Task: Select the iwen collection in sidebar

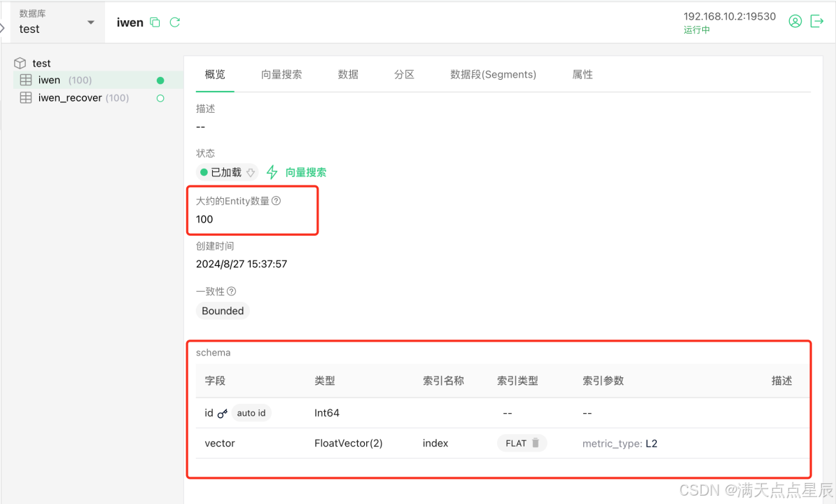Action: pos(97,80)
